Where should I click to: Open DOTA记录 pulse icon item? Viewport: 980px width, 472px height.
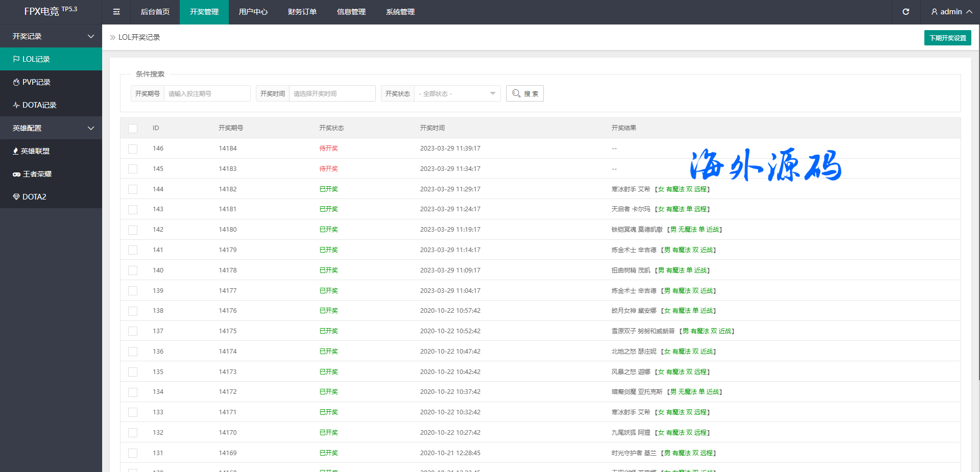tap(16, 105)
